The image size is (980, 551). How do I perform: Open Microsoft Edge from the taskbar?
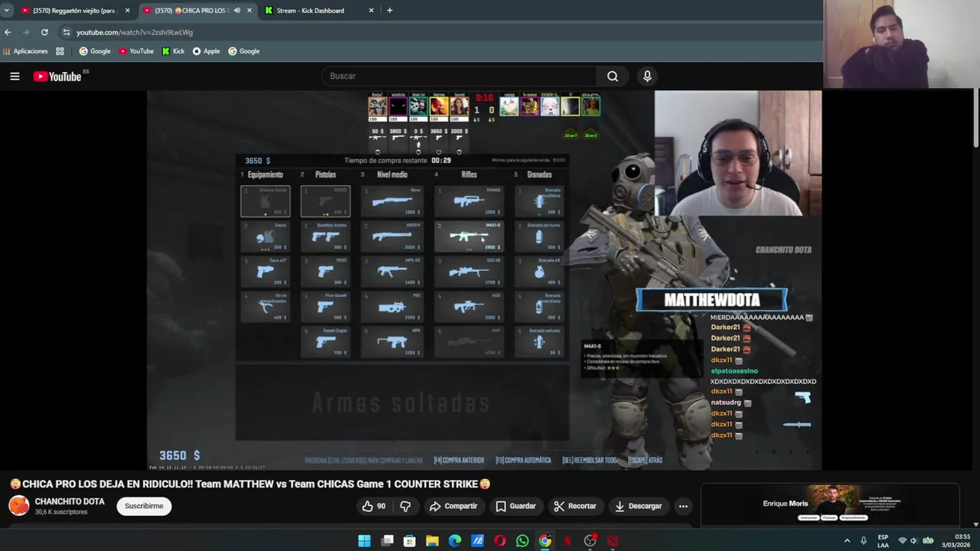click(455, 541)
